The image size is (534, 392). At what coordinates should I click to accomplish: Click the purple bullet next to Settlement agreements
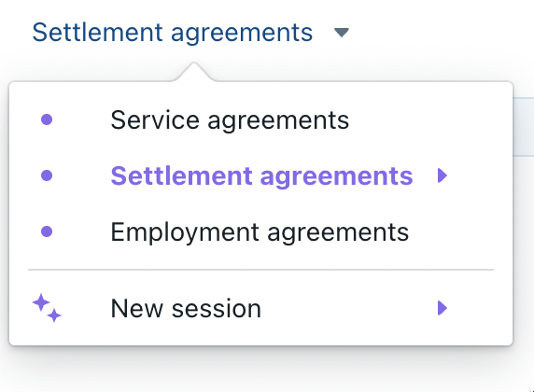(x=47, y=175)
